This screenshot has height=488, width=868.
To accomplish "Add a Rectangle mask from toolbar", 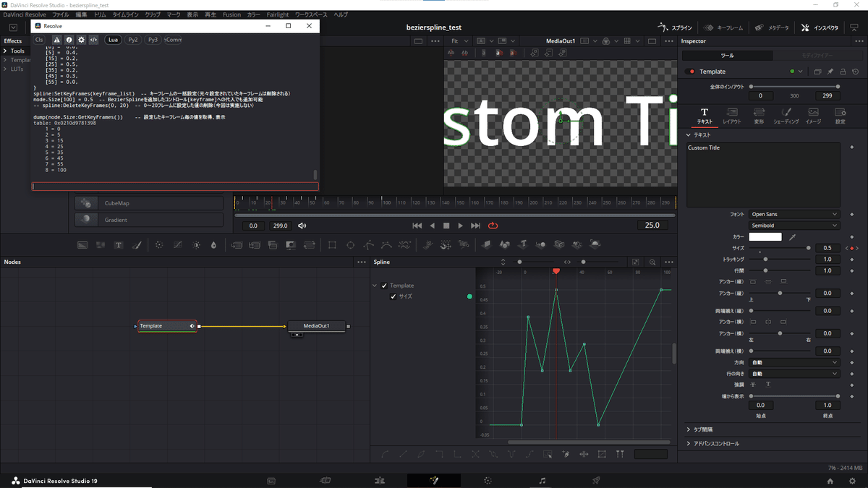I will pos(332,245).
